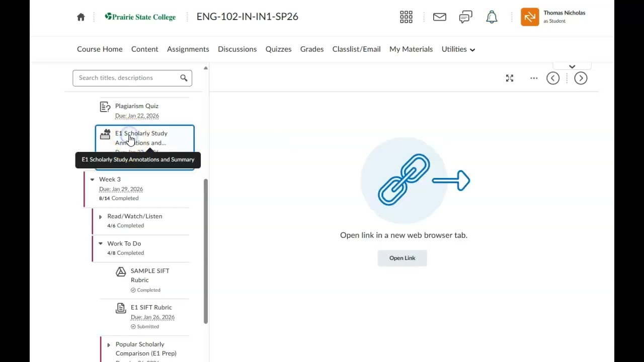This screenshot has height=362, width=644.
Task: Click the Open Link button
Action: coord(402,258)
